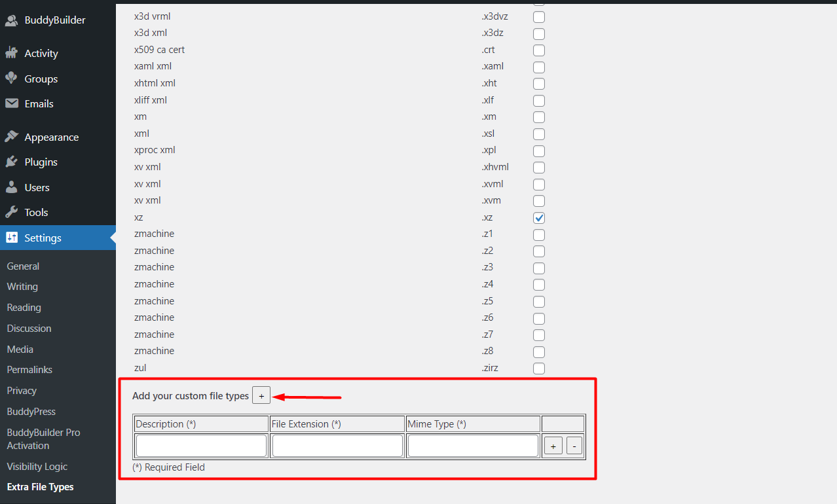Check the .zirz file type checkbox
The image size is (837, 504).
click(538, 368)
